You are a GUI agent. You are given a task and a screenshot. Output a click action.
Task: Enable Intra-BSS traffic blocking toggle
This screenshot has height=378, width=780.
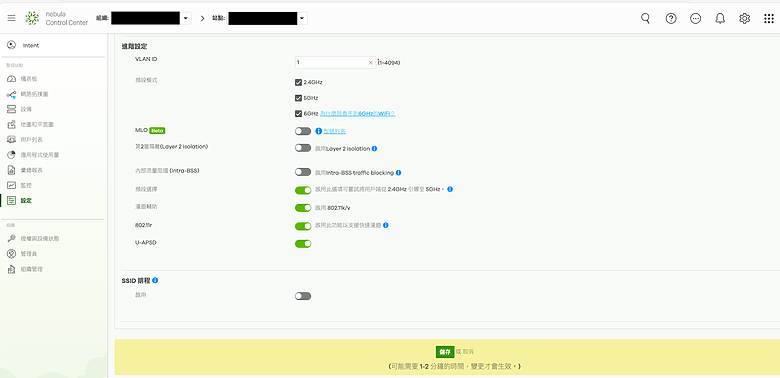(303, 172)
